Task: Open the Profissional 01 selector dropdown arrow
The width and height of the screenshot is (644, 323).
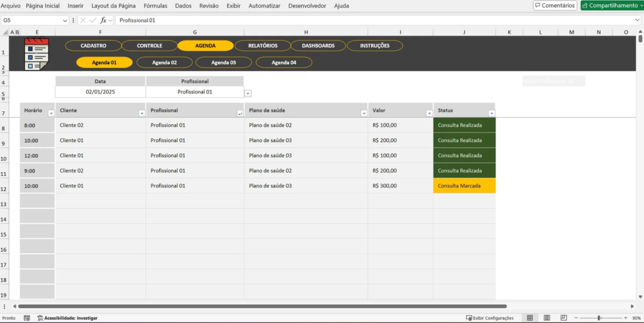Action: [247, 93]
